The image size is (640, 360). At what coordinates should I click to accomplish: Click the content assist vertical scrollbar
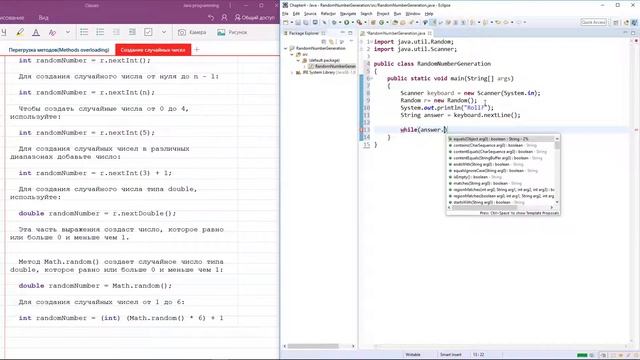557,171
